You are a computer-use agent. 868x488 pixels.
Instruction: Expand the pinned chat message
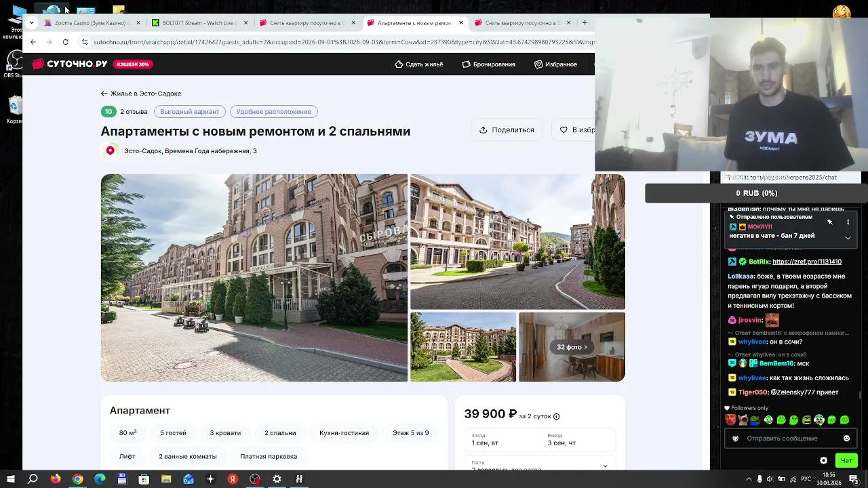pyautogui.click(x=848, y=238)
